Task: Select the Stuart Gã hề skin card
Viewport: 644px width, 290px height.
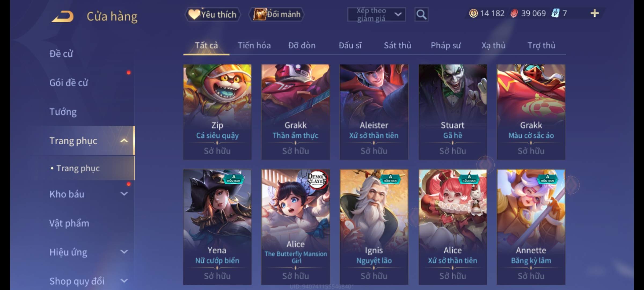Action: 452,112
